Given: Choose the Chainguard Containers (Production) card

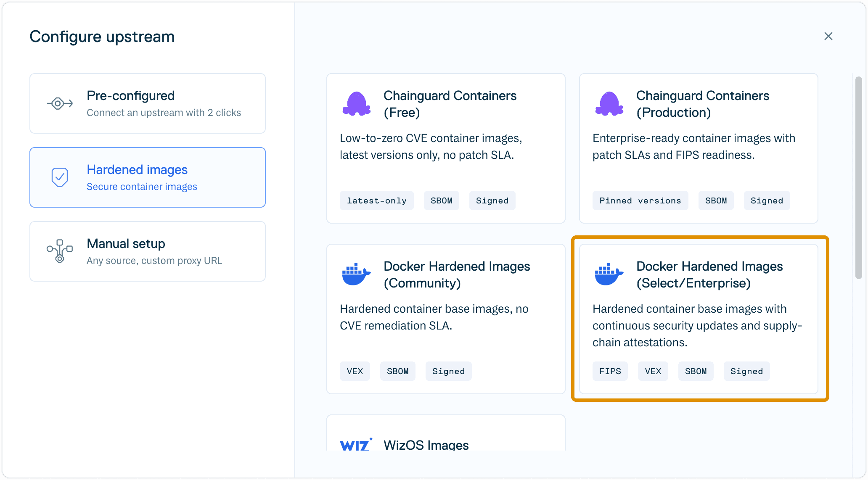Looking at the screenshot, I should (699, 148).
